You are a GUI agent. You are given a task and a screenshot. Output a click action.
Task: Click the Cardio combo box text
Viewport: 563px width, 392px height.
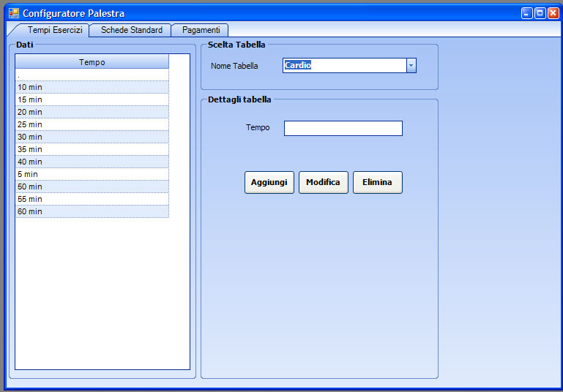tap(344, 66)
